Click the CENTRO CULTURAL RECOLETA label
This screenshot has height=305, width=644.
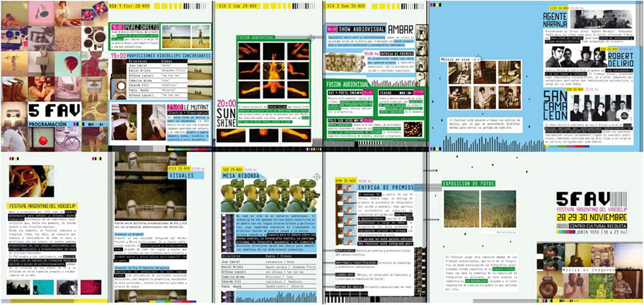click(597, 226)
